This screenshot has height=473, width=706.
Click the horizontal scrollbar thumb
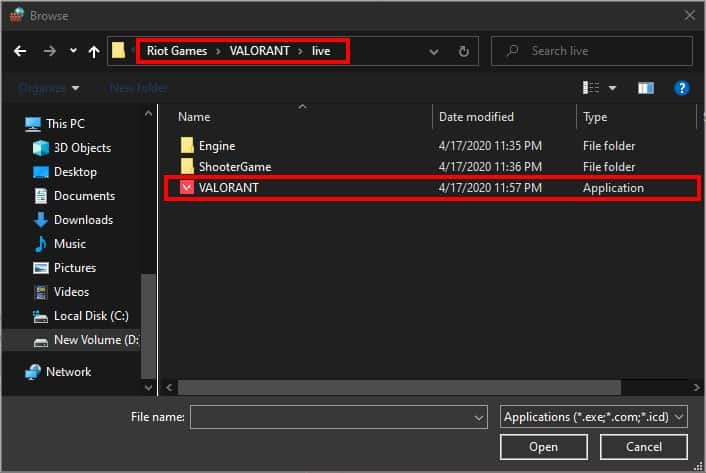coord(399,387)
